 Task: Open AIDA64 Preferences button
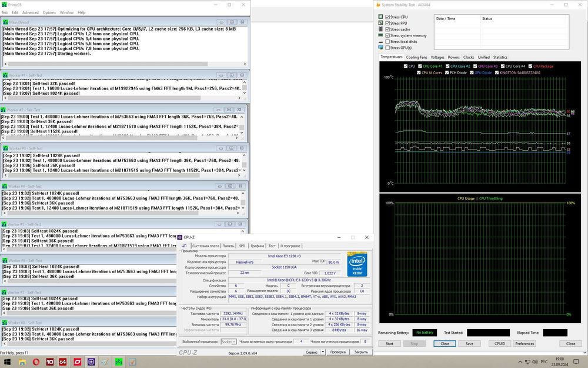(524, 344)
